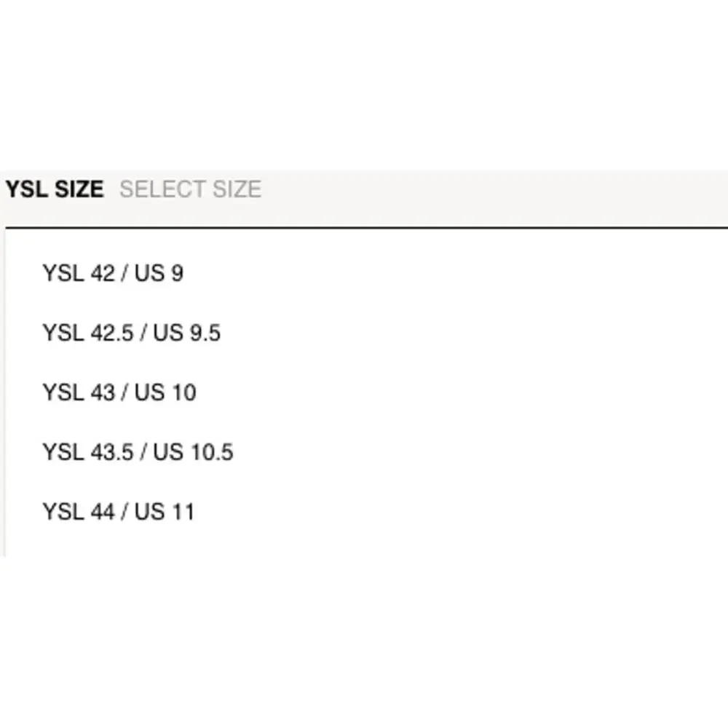The width and height of the screenshot is (728, 728).
Task: Choose the US 10 size entry
Action: [x=119, y=393]
